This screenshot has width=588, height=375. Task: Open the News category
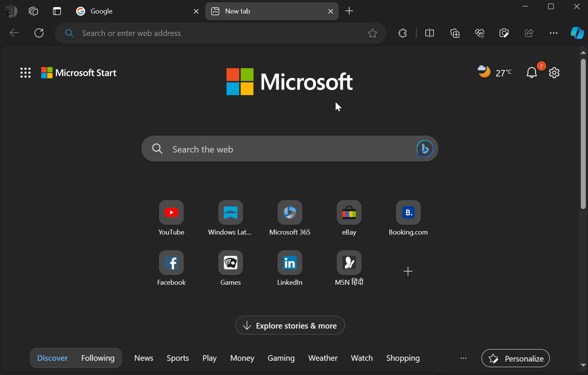coord(144,358)
